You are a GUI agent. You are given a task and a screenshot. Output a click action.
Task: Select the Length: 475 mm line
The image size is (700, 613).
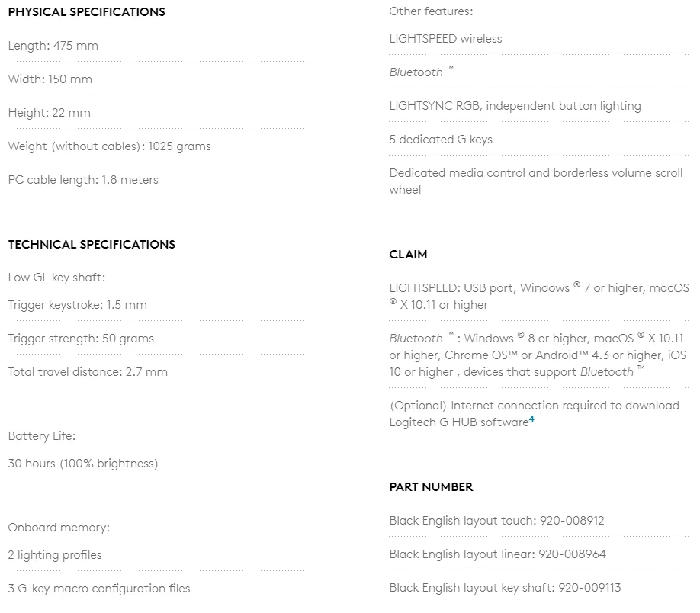[53, 46]
